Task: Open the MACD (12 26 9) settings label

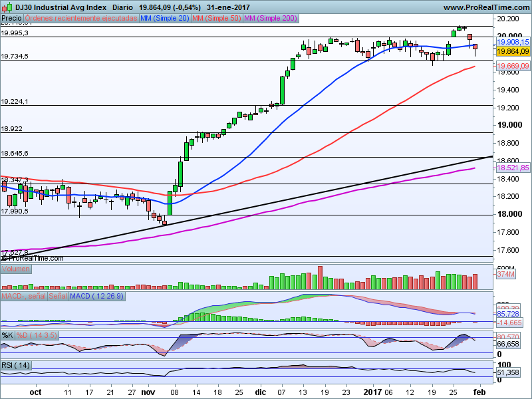Action: coord(96,296)
